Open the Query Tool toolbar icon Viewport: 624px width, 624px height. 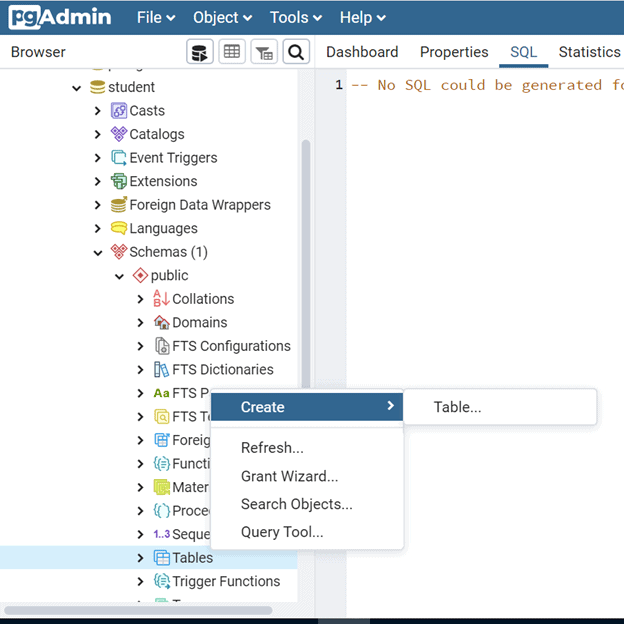click(200, 52)
